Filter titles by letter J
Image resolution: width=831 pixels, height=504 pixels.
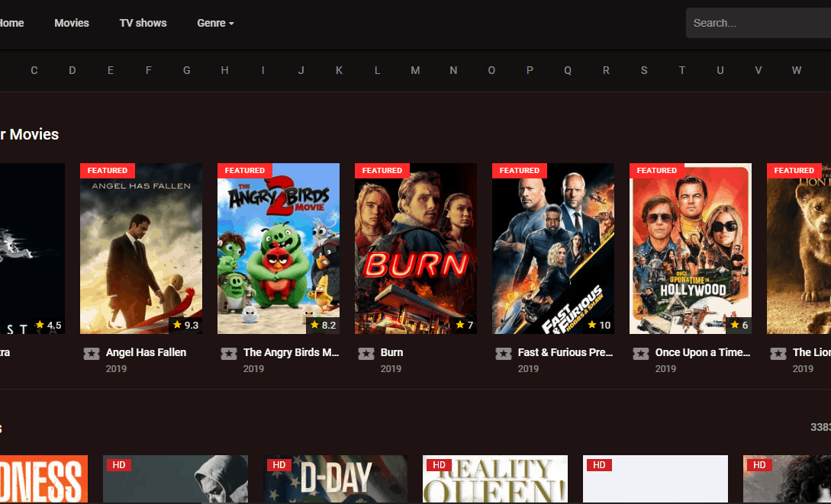[301, 70]
